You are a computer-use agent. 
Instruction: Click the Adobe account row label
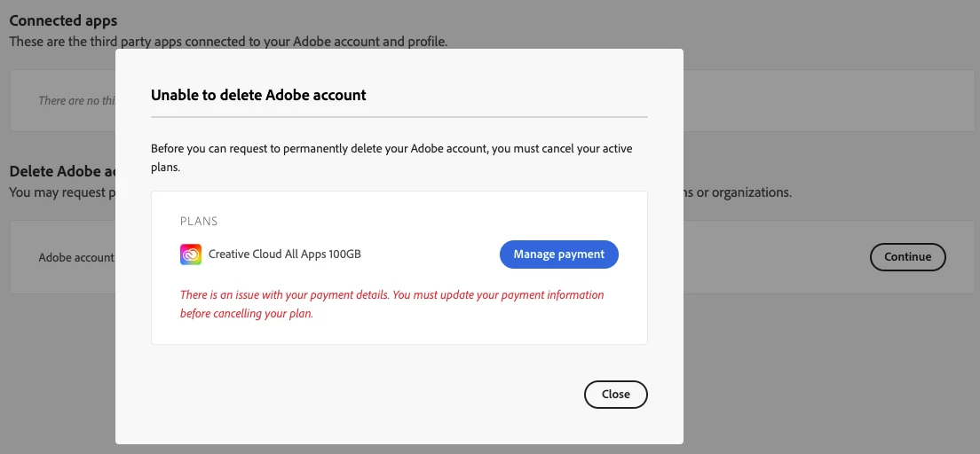tap(76, 257)
